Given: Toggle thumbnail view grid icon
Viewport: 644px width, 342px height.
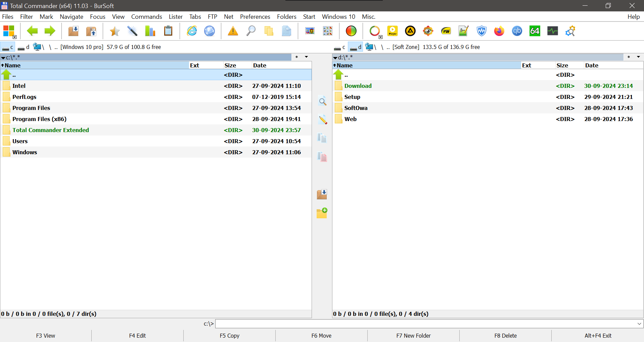Looking at the screenshot, I should point(327,31).
